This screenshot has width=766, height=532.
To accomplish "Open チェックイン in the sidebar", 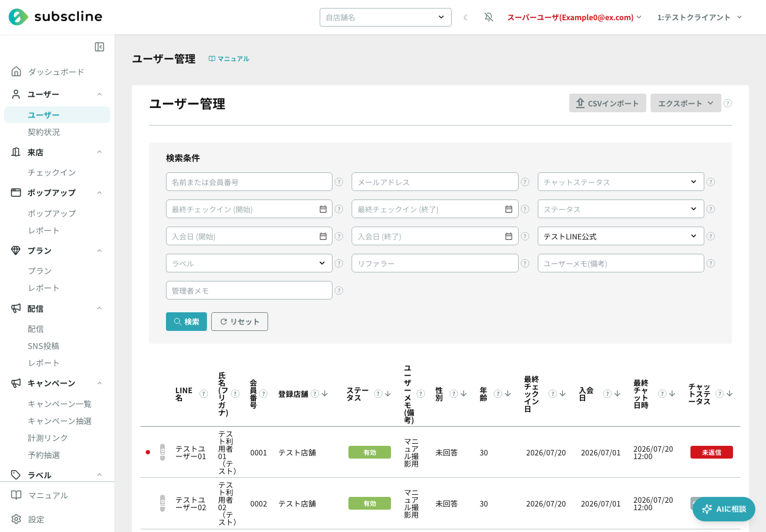I will 52,172.
